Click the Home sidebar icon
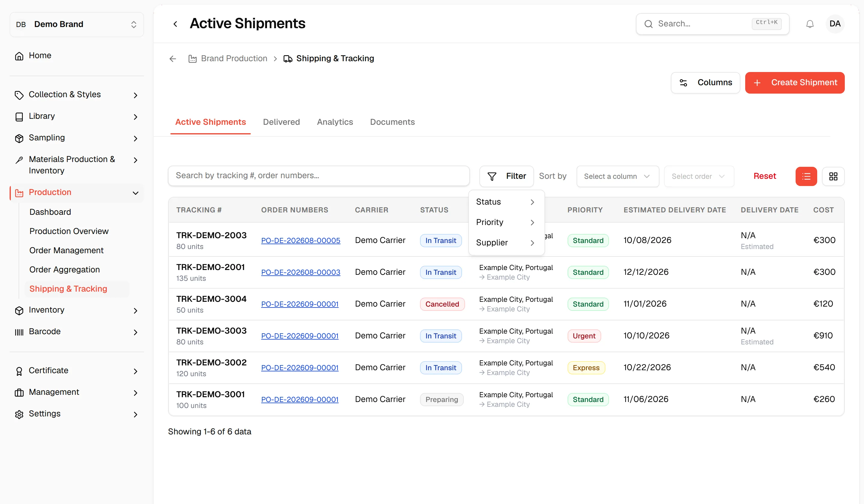 (19, 56)
